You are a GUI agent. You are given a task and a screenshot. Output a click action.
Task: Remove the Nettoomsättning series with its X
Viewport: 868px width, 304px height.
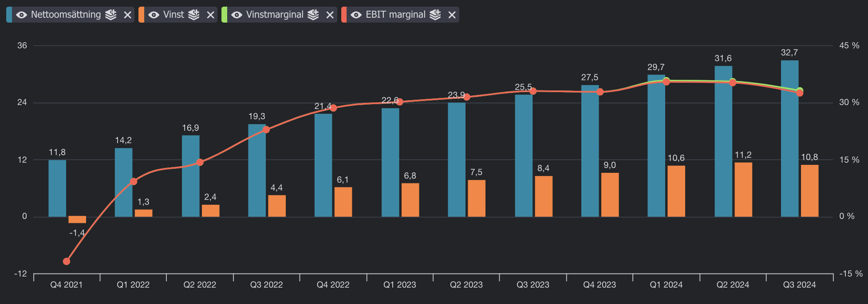128,15
